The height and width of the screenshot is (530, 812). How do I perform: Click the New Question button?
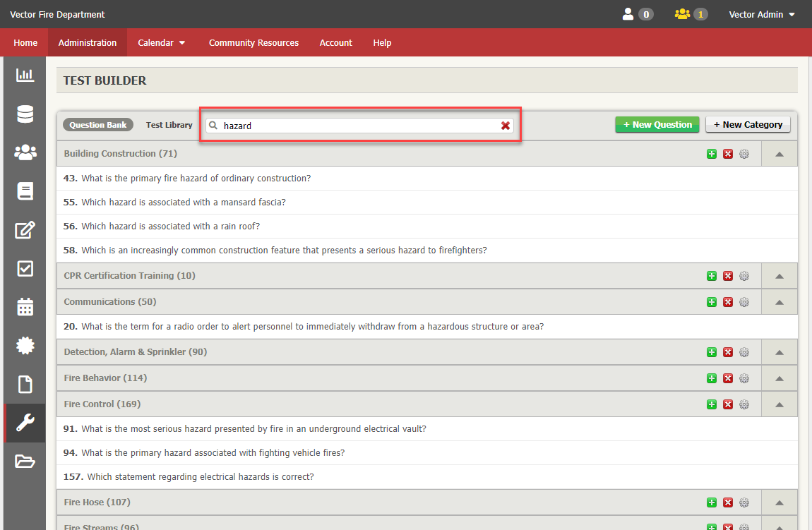coord(657,124)
